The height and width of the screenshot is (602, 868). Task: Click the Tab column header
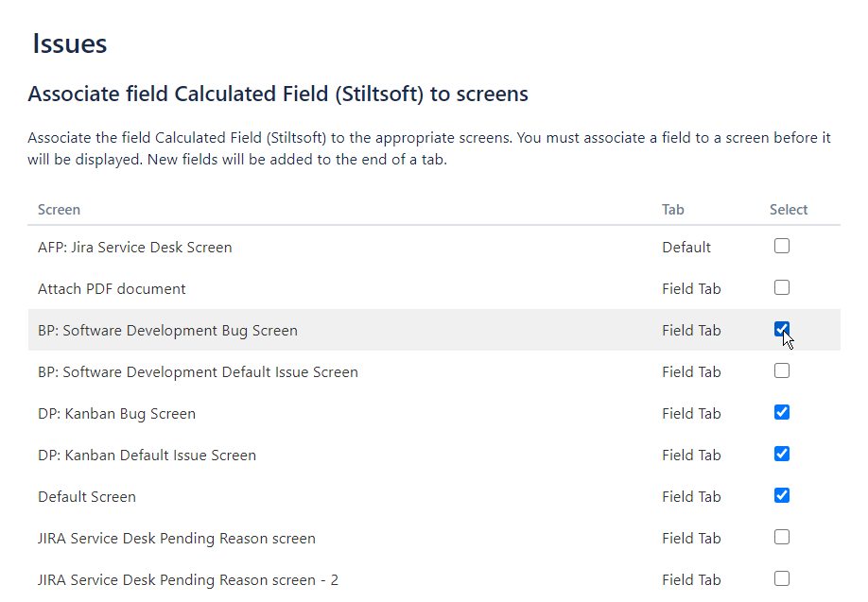tap(672, 210)
